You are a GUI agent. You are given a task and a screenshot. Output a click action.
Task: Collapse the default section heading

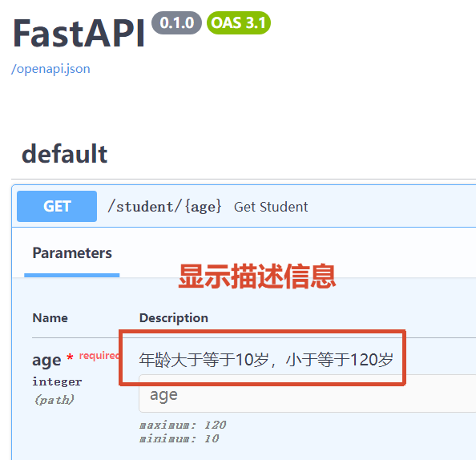point(64,154)
